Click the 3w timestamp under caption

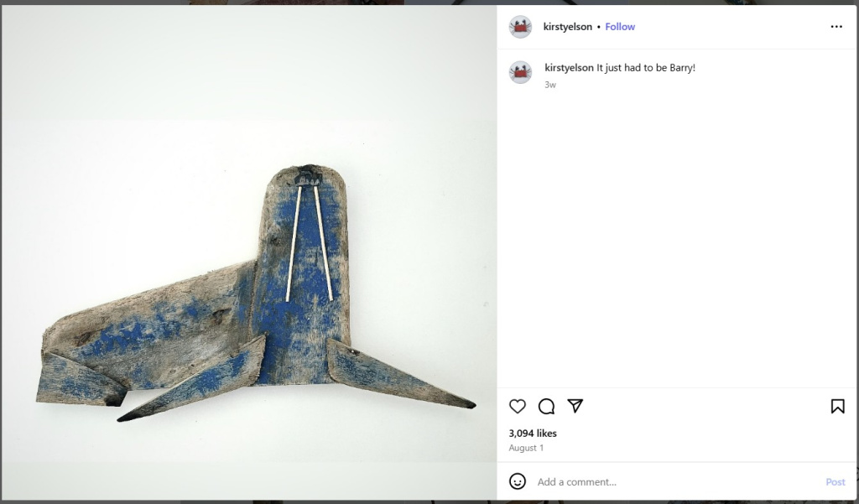click(550, 85)
